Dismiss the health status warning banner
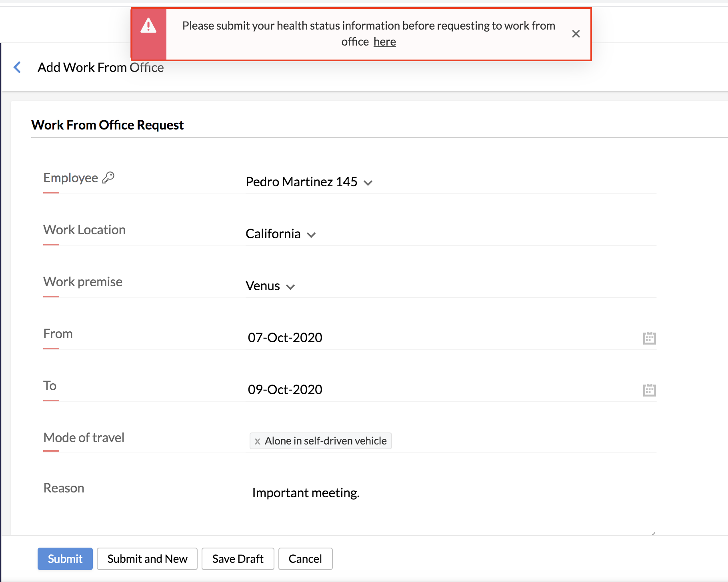 (x=576, y=34)
